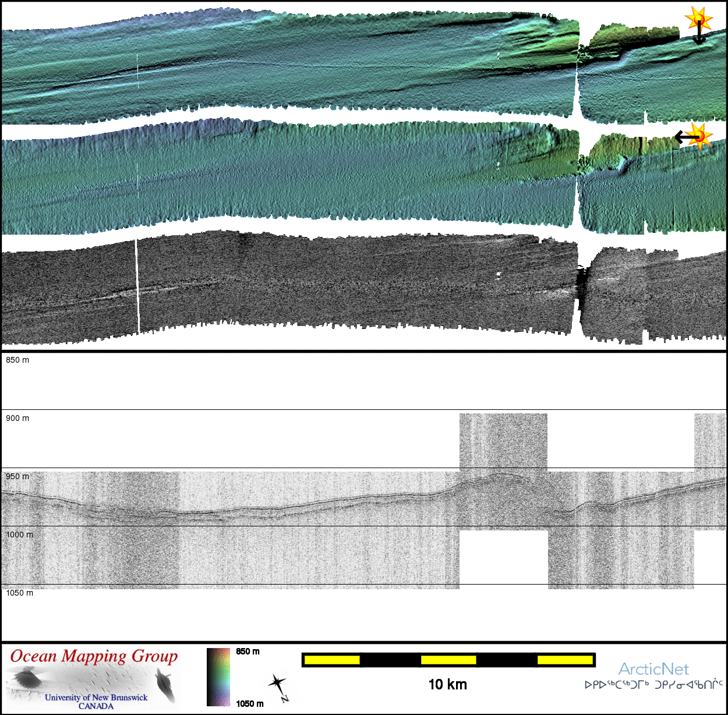Select the downward illumination arrow below the top sun
Screen dimensions: 728x715
[x=699, y=35]
